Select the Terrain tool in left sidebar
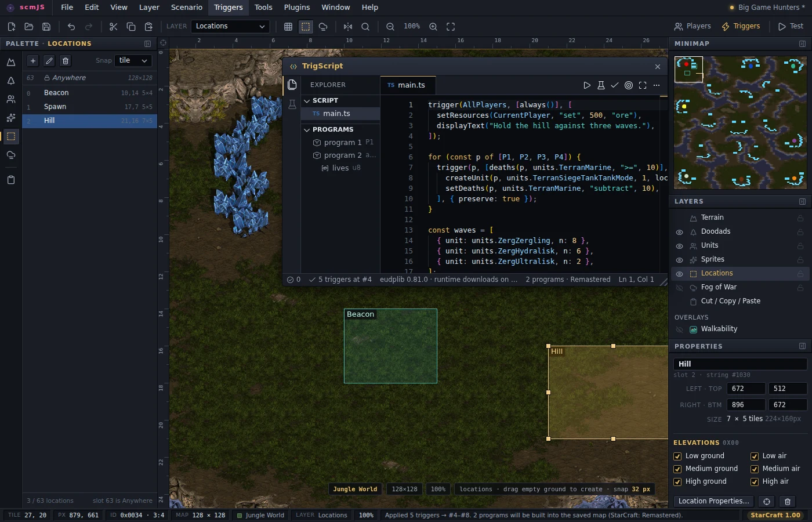 (11, 62)
